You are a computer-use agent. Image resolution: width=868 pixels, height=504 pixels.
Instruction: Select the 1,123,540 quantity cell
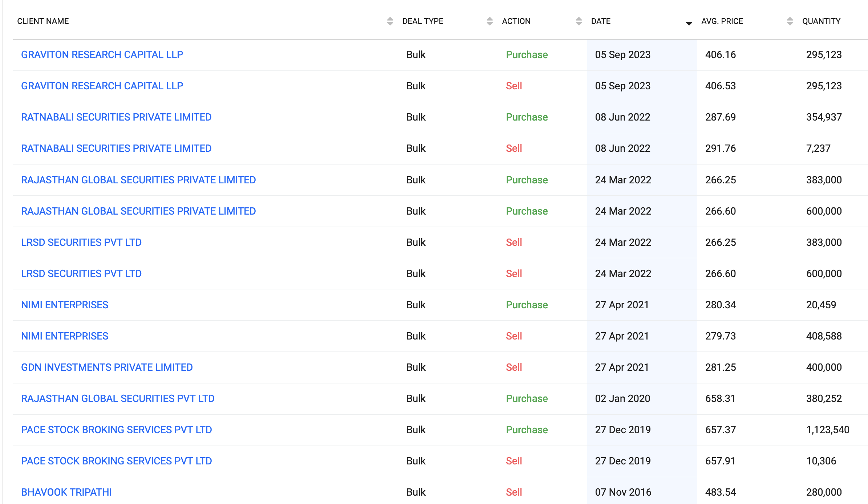(x=828, y=430)
